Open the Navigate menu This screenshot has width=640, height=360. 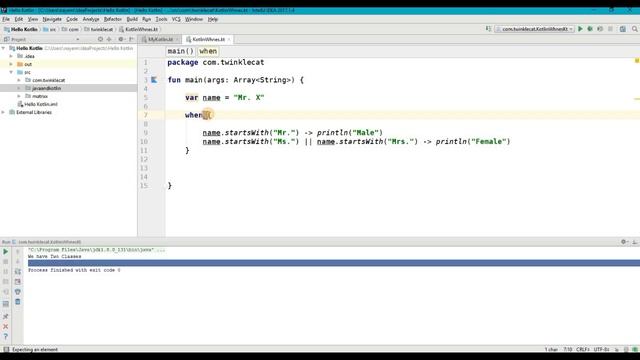point(52,19)
